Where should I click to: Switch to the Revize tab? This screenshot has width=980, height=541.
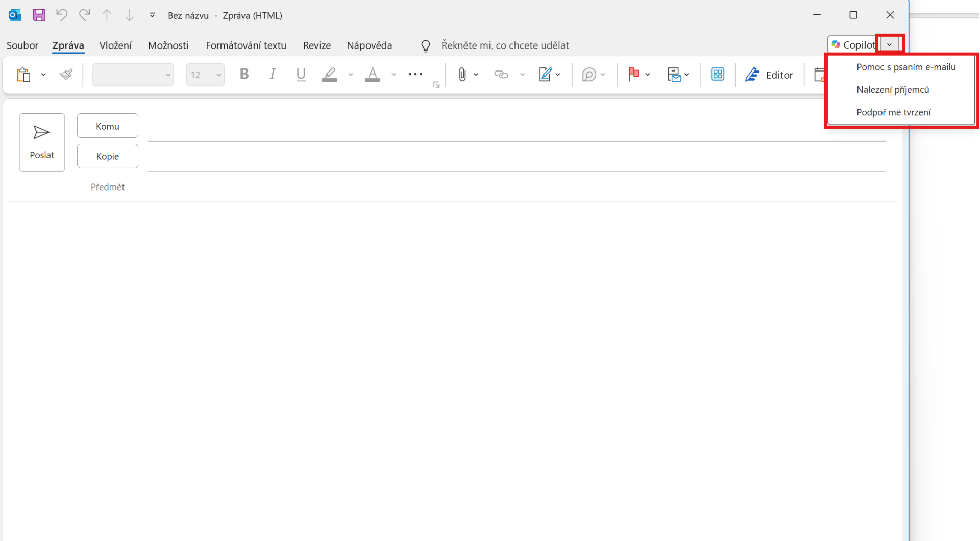click(x=317, y=45)
